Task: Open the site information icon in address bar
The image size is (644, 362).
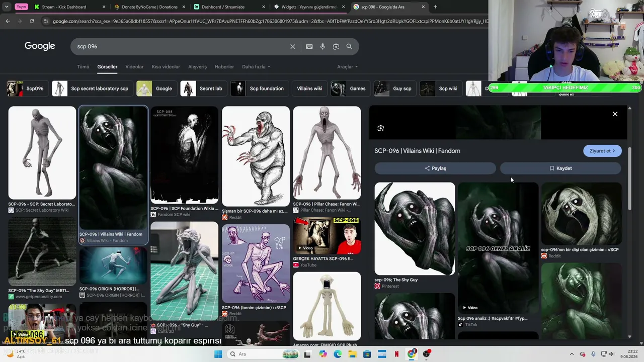Action: tap(46, 21)
